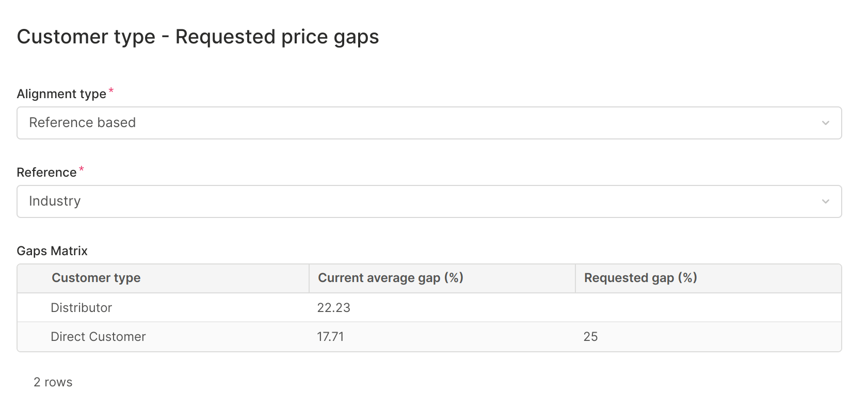Click the Requested gap (%) column header

pos(640,278)
